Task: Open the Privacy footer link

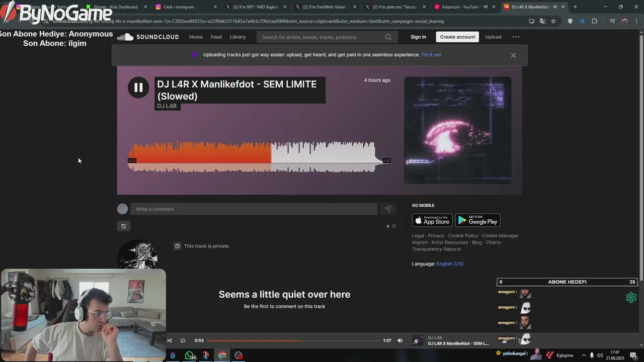Action: pyautogui.click(x=436, y=236)
